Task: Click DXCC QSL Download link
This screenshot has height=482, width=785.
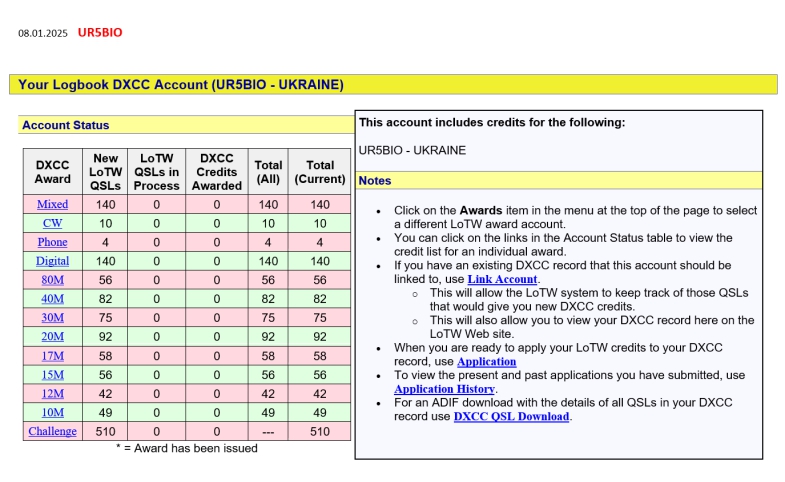Action: [511, 416]
